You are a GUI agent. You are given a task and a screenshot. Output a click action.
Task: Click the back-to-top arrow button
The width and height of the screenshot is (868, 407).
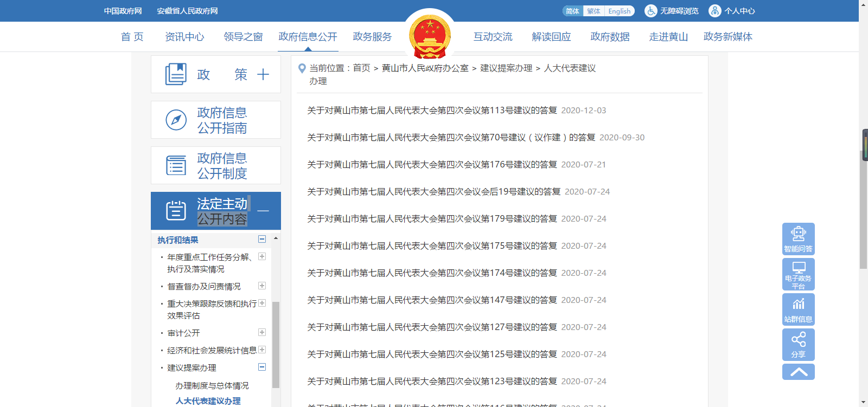click(x=798, y=372)
